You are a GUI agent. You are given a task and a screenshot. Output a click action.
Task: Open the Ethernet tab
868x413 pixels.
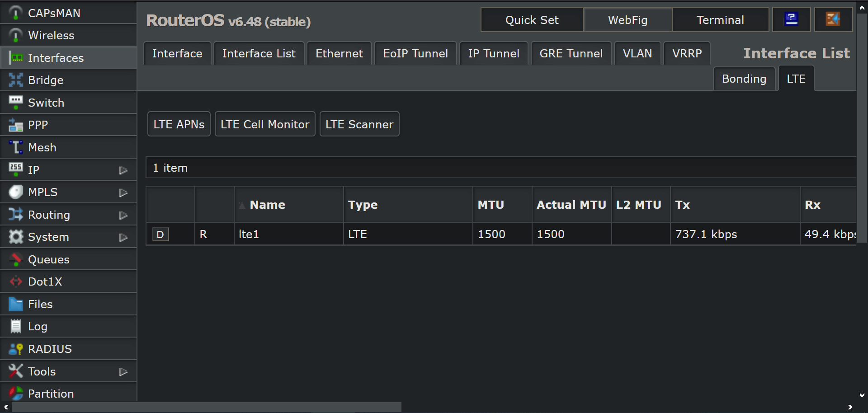pos(339,53)
